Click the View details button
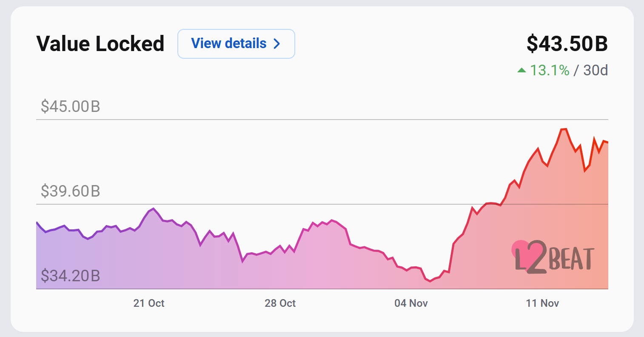Image resolution: width=644 pixels, height=337 pixels. click(x=236, y=44)
